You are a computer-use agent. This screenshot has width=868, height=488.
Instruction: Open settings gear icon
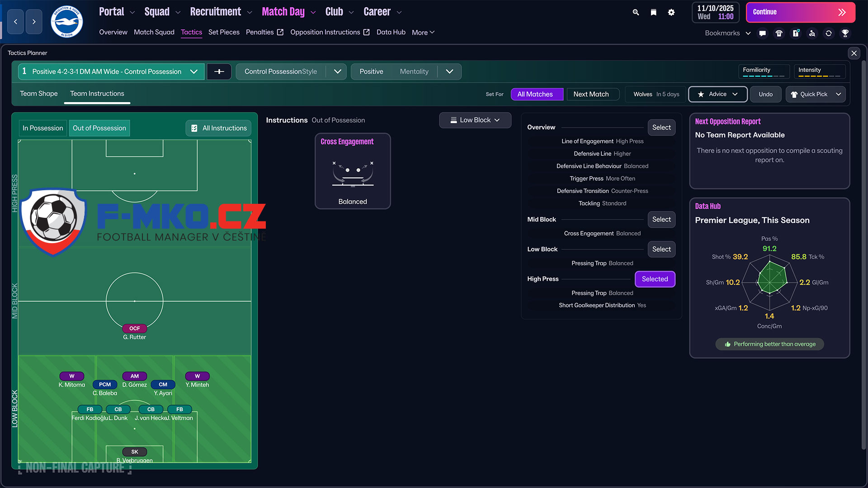coord(671,12)
